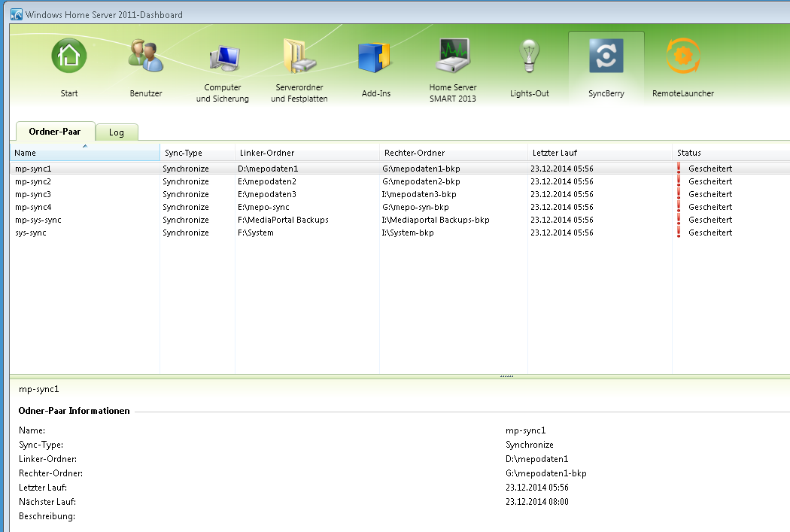
Task: Click the Odner-Paar Informationen heading
Action: [74, 411]
